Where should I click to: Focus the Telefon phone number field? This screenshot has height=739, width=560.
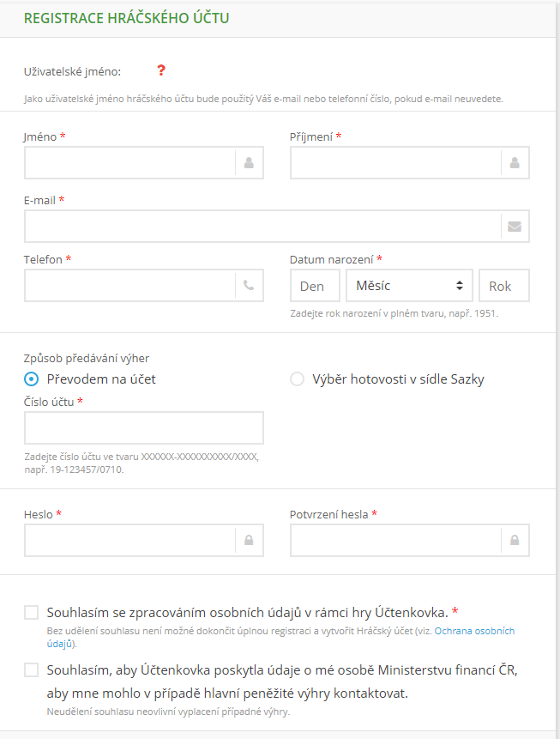(x=129, y=285)
